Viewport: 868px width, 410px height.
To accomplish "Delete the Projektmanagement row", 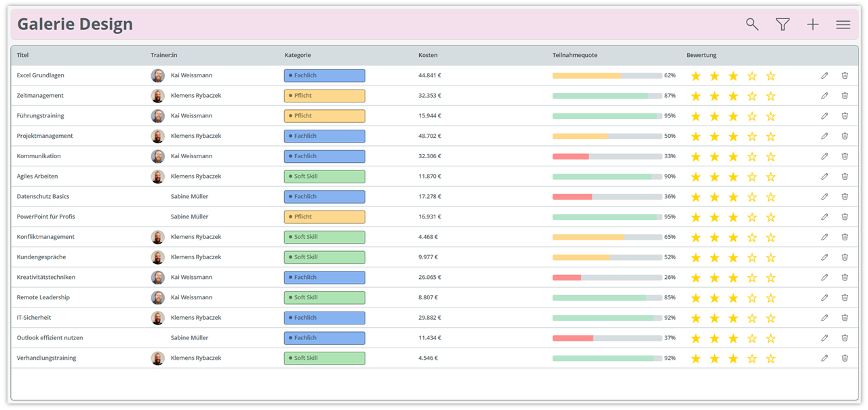I will point(845,136).
